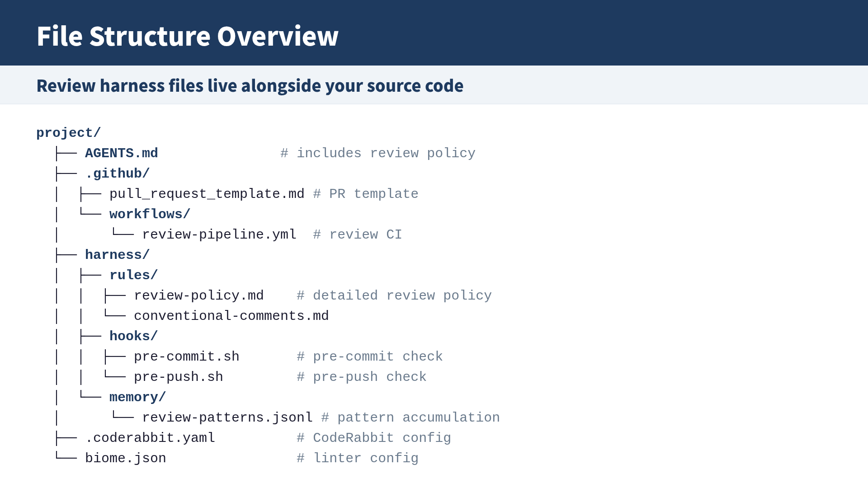Click .coderabbit.yaml file name
The image size is (868, 488).
coord(150,438)
